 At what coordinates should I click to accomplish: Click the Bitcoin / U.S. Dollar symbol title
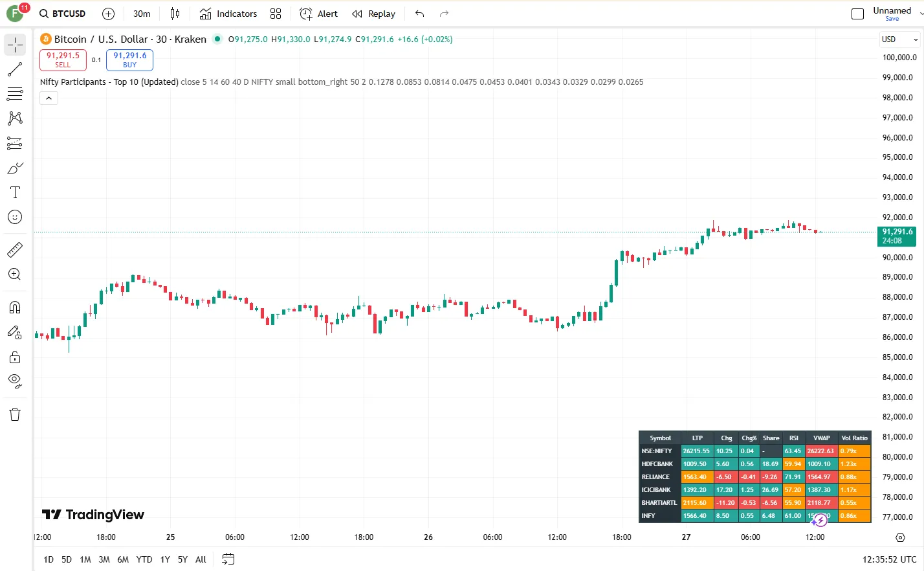click(x=130, y=39)
